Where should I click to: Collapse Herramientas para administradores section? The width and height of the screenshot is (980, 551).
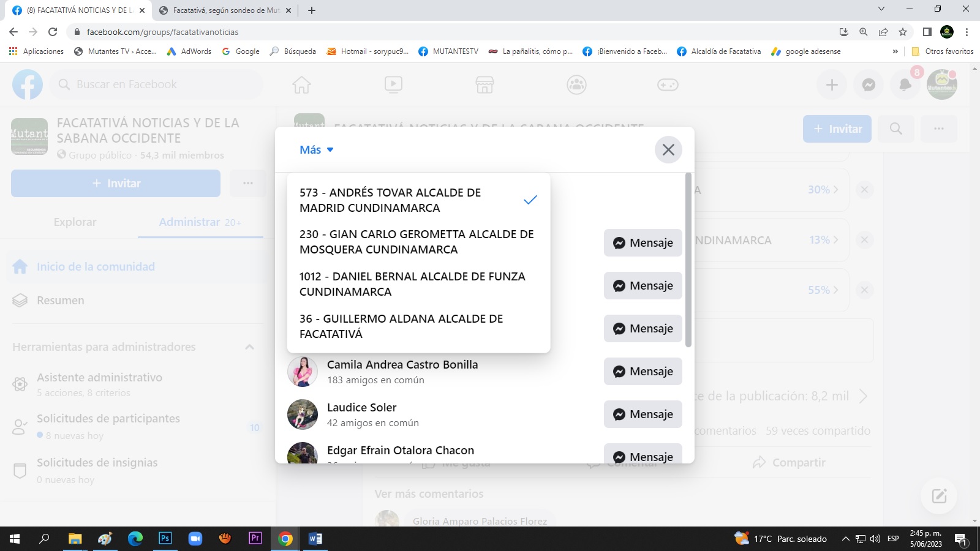coord(249,347)
